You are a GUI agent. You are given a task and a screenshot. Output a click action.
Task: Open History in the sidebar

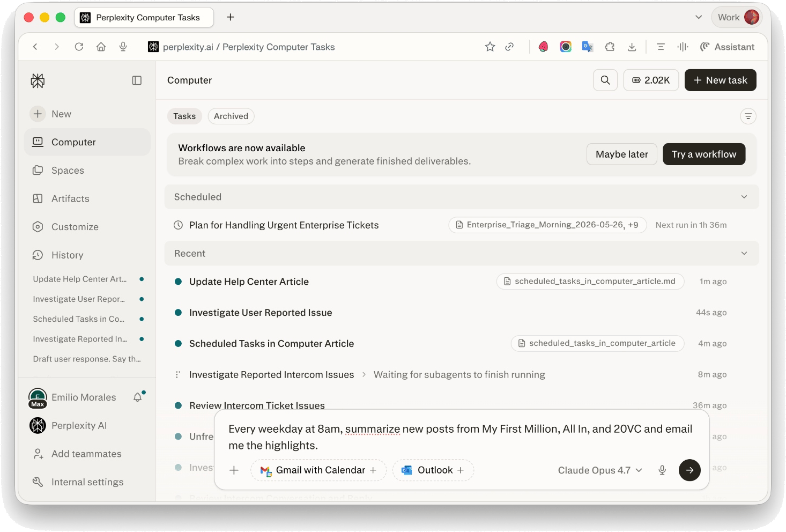point(87,255)
